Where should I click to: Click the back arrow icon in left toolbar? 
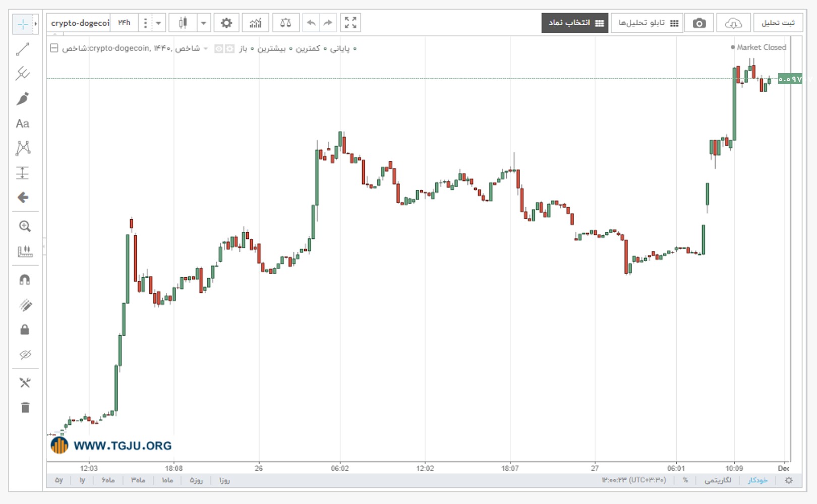pyautogui.click(x=23, y=198)
